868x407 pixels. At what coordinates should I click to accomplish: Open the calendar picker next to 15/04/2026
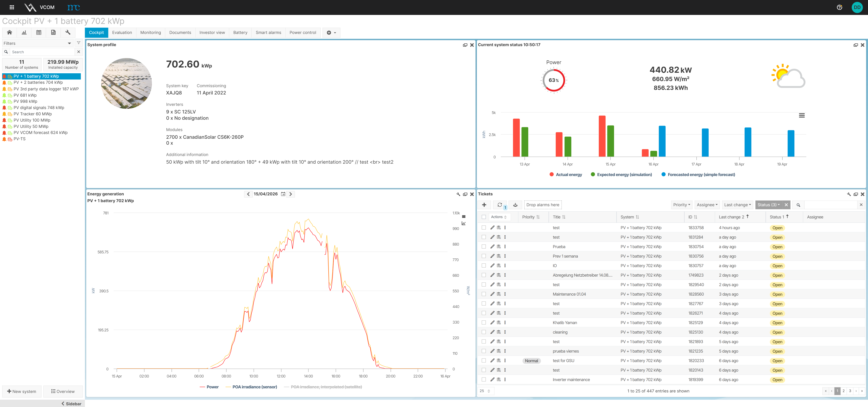click(x=283, y=194)
